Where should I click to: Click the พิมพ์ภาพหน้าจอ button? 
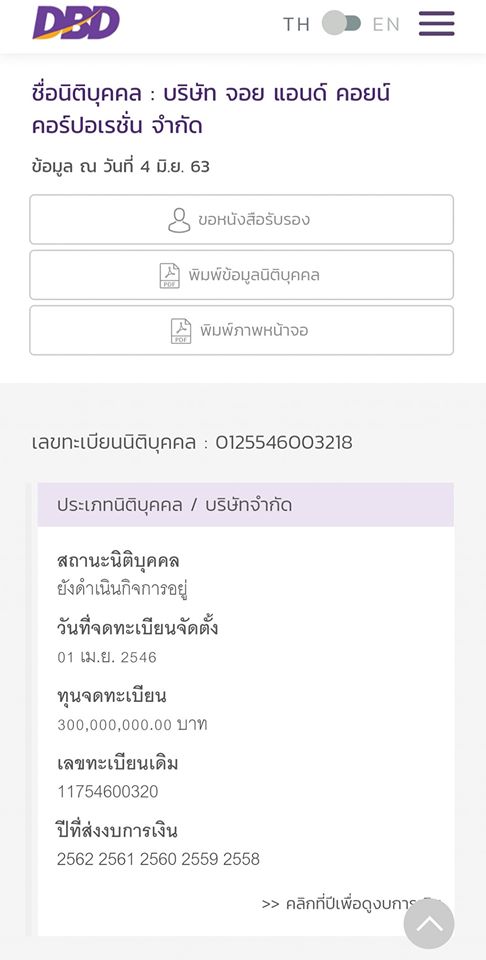click(x=242, y=330)
